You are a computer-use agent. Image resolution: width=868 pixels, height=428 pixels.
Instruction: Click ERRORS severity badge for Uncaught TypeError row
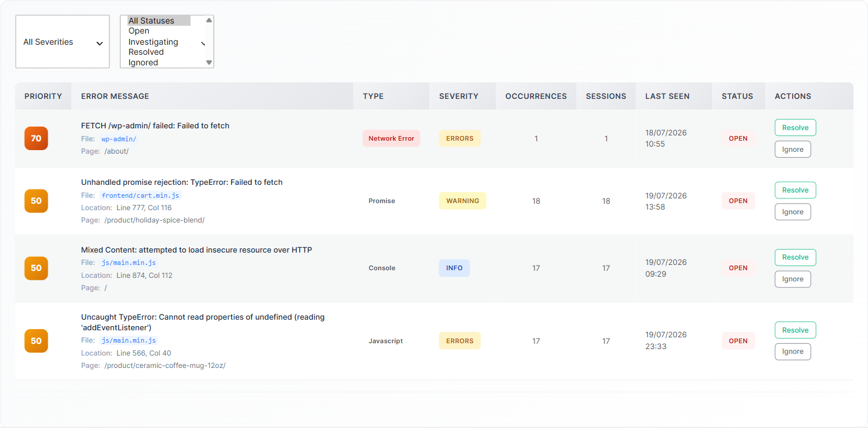(x=460, y=341)
